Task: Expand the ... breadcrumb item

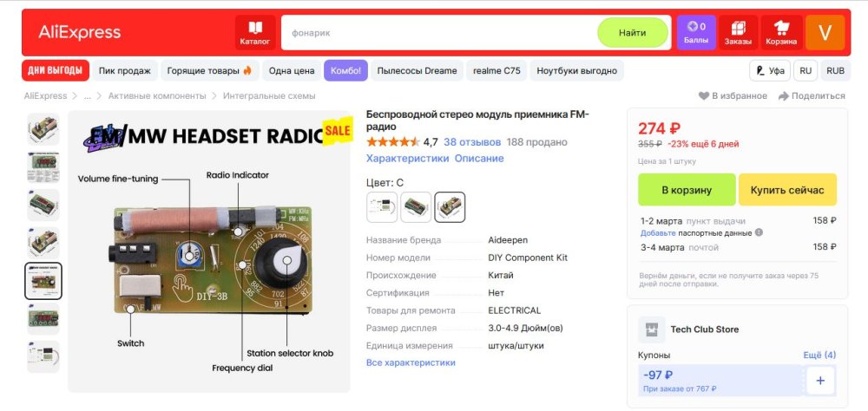Action: (88, 96)
